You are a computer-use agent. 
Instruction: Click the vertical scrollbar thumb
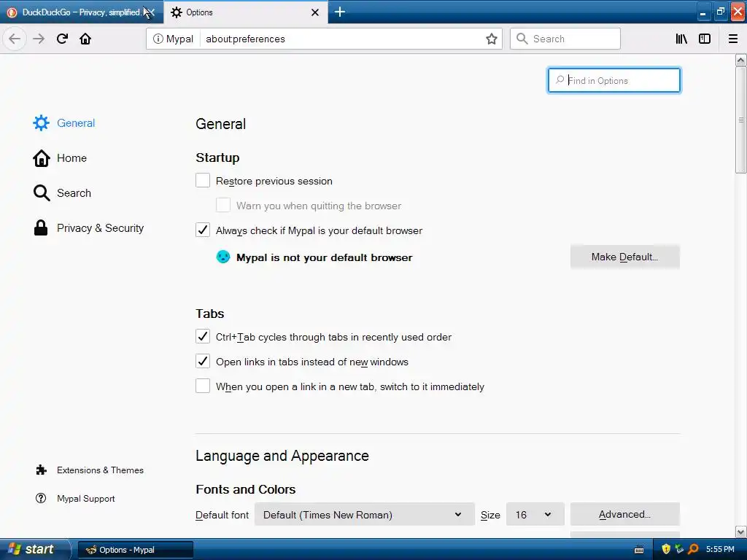click(x=740, y=120)
